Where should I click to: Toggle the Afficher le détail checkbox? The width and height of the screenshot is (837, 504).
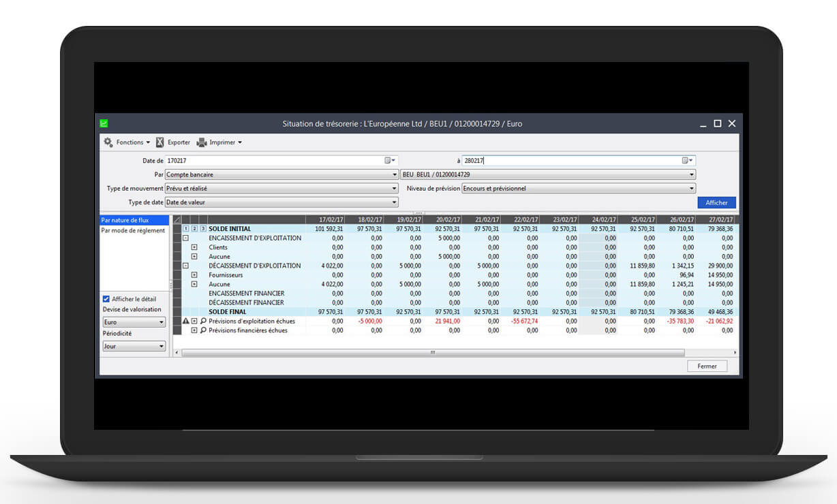coord(106,299)
